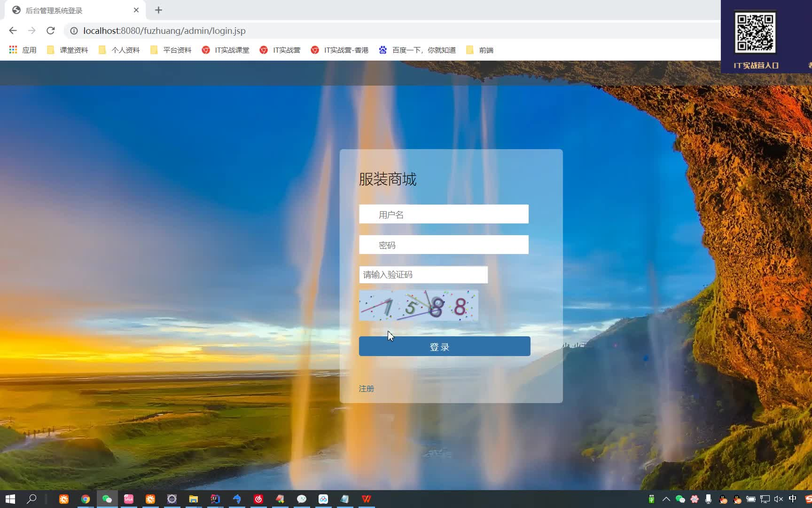Open network settings from the tray
This screenshot has height=508, width=812.
click(765, 499)
